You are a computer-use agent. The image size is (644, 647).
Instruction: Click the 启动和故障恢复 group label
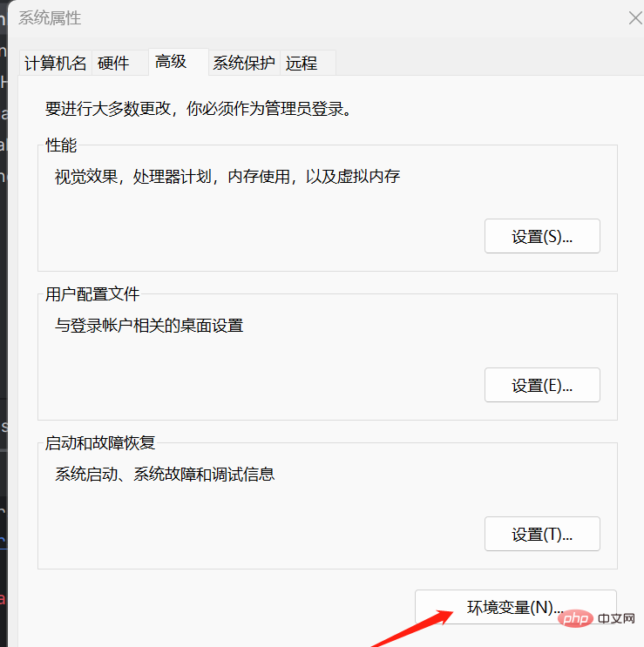(x=100, y=443)
